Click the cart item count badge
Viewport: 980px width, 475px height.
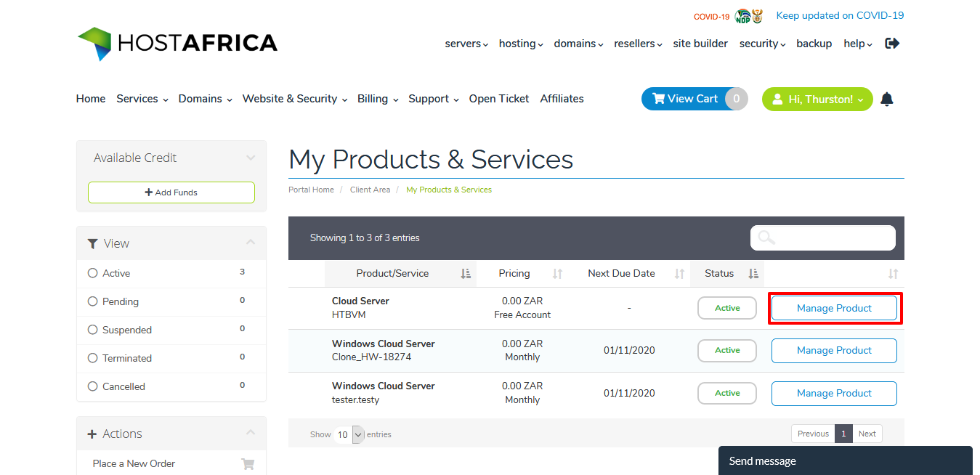pyautogui.click(x=737, y=99)
